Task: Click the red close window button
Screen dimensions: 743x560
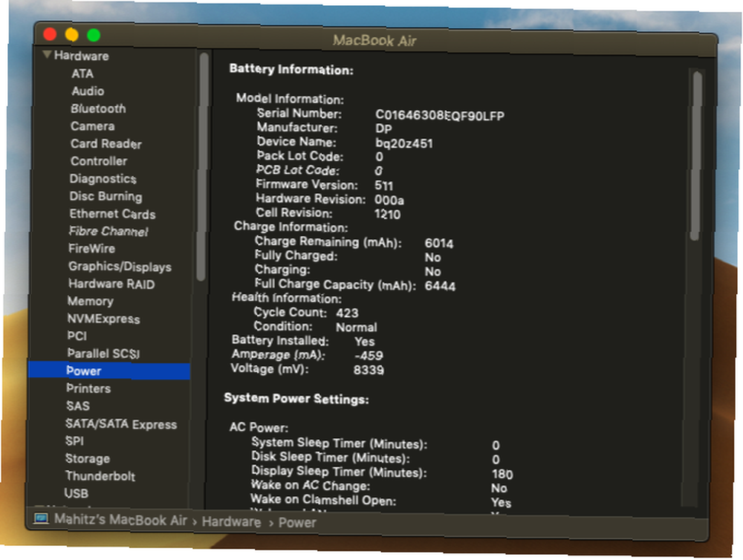Action: click(x=50, y=34)
